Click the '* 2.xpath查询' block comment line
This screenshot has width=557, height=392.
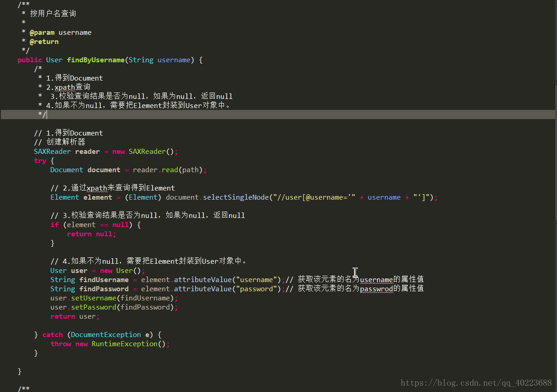[x=64, y=87]
